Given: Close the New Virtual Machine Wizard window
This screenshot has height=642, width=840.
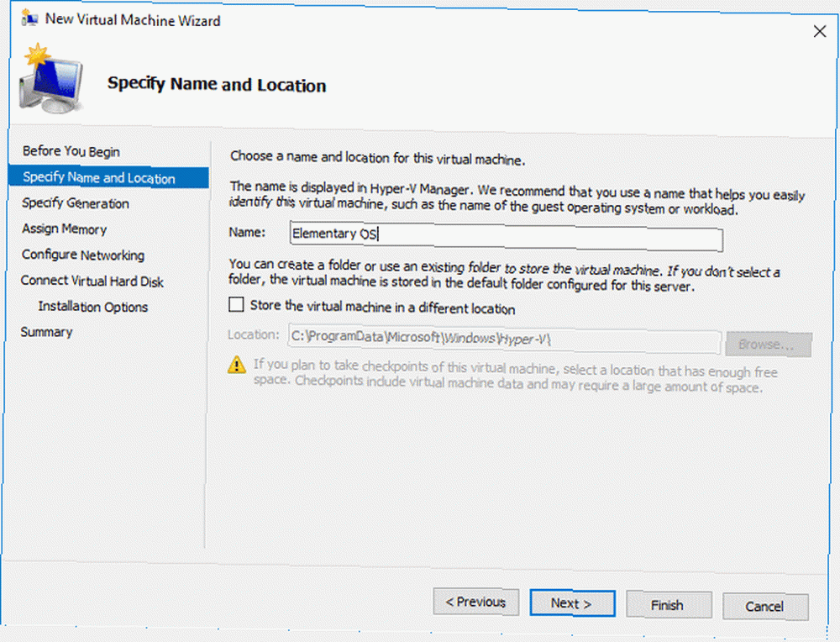Looking at the screenshot, I should [820, 32].
